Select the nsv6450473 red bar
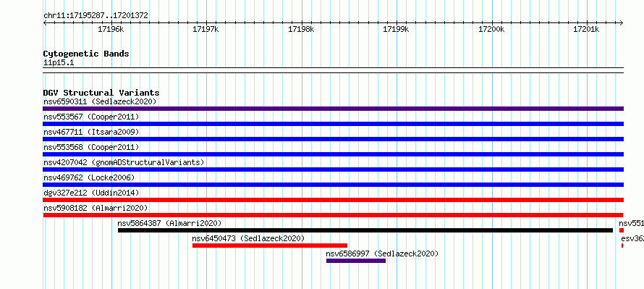Viewport: 644px width, 289px height. pos(270,246)
